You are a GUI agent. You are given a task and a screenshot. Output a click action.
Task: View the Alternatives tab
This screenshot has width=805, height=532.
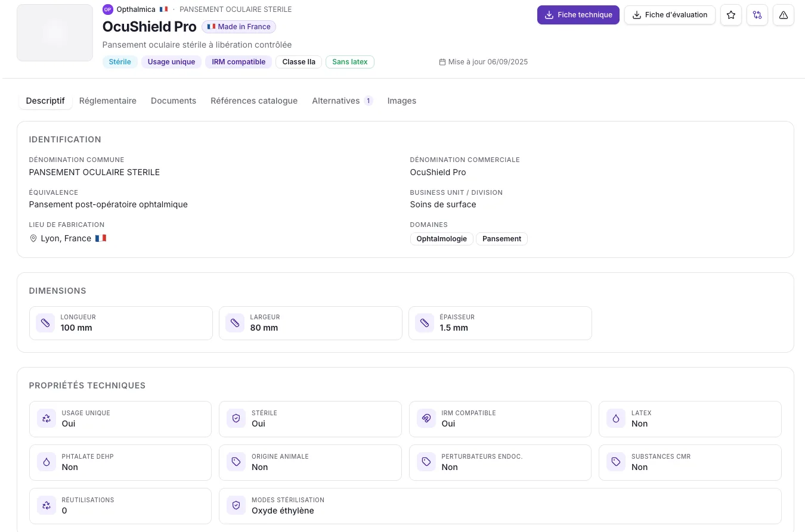coord(342,101)
